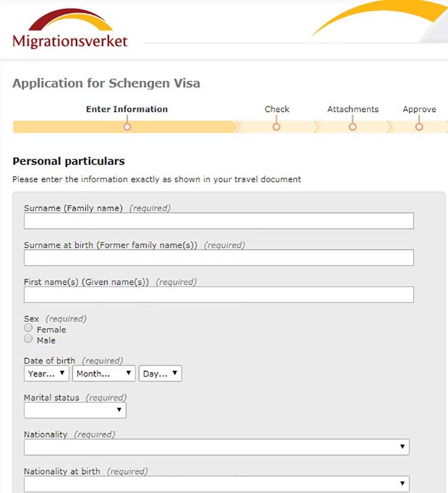448x493 pixels.
Task: Select the Female radio button
Action: pos(28,328)
